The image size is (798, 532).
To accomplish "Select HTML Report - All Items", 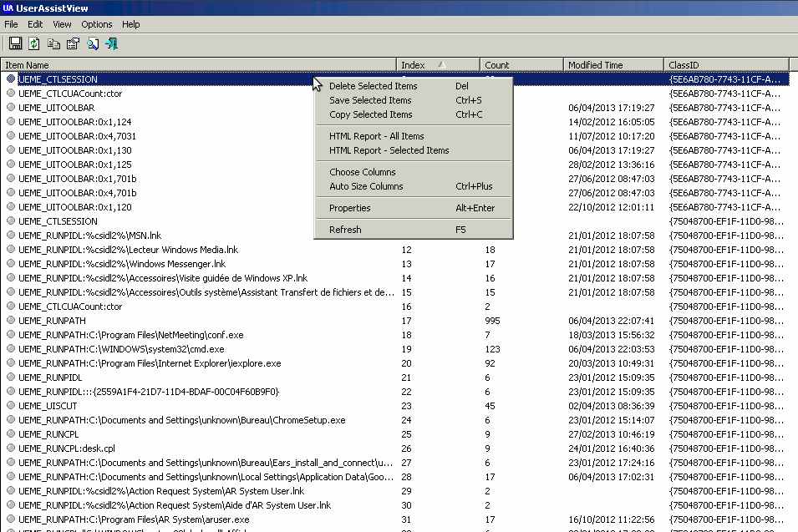I will [x=376, y=136].
